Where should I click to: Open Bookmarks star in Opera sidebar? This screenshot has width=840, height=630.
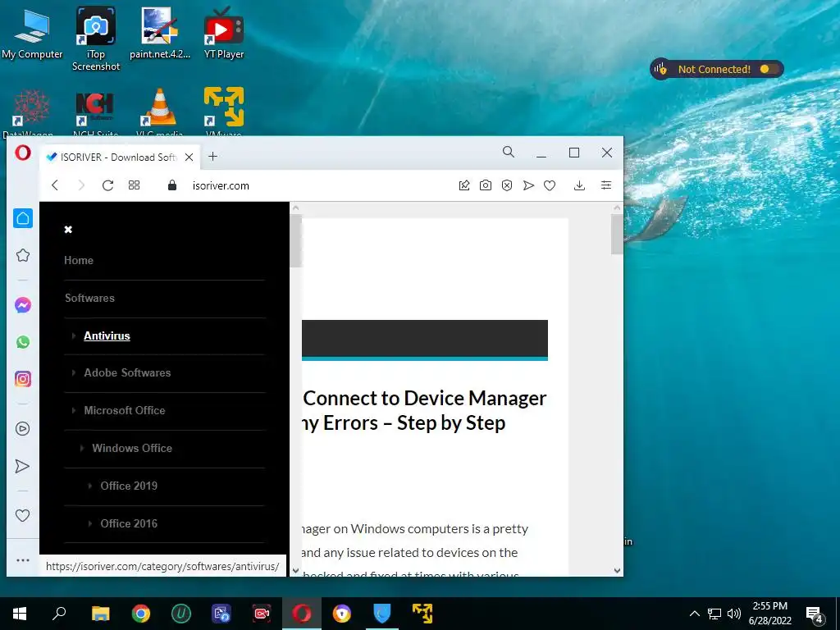click(x=22, y=255)
